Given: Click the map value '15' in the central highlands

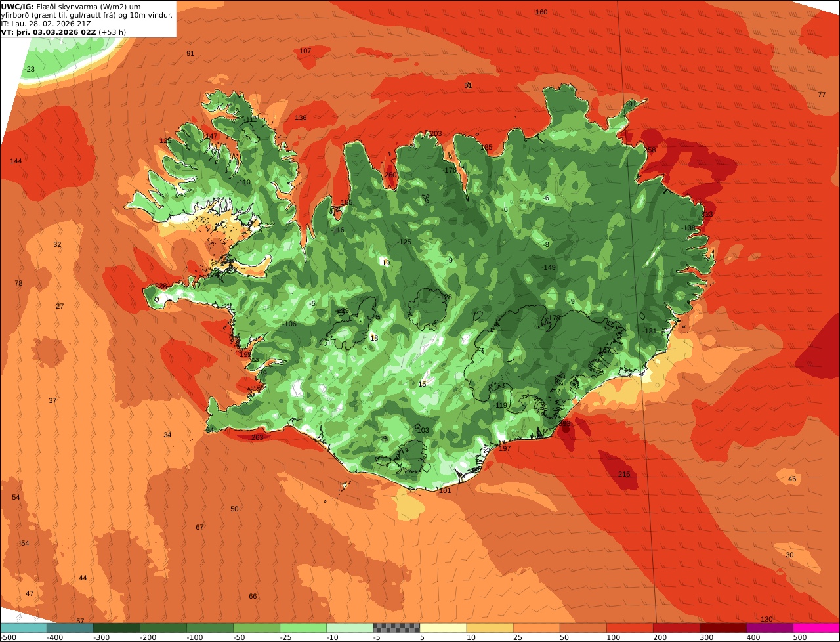Looking at the screenshot, I should [423, 384].
